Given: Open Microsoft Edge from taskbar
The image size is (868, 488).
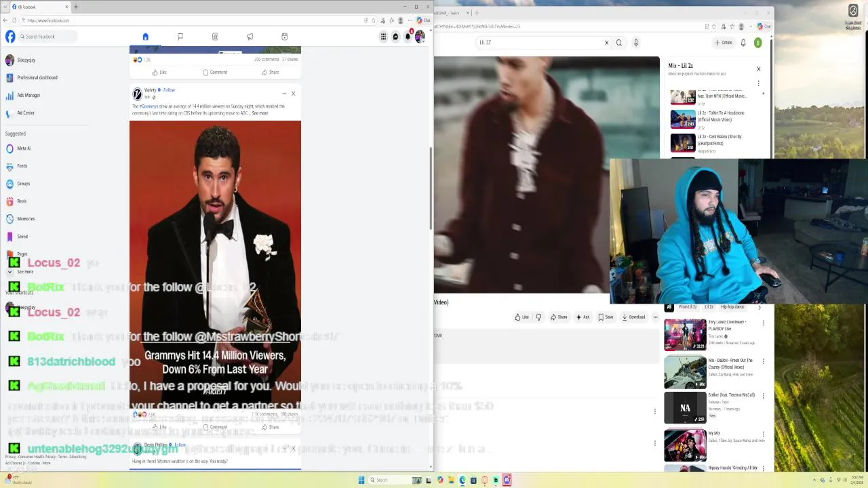Looking at the screenshot, I should [462, 481].
